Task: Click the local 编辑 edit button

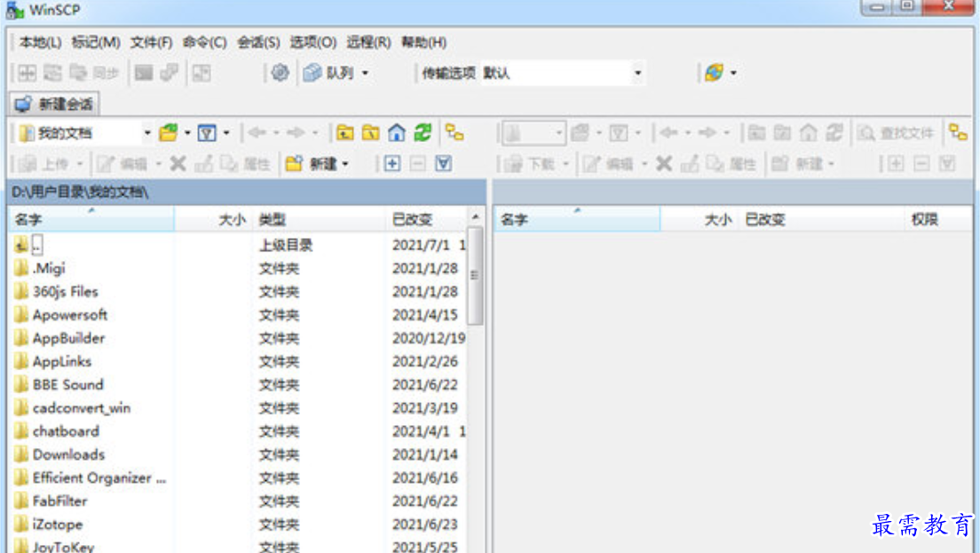Action: (123, 164)
